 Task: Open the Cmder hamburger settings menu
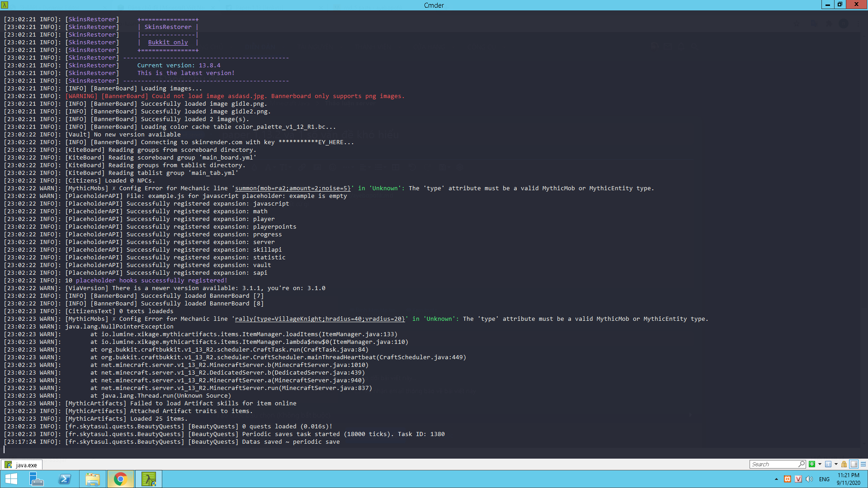point(863,464)
